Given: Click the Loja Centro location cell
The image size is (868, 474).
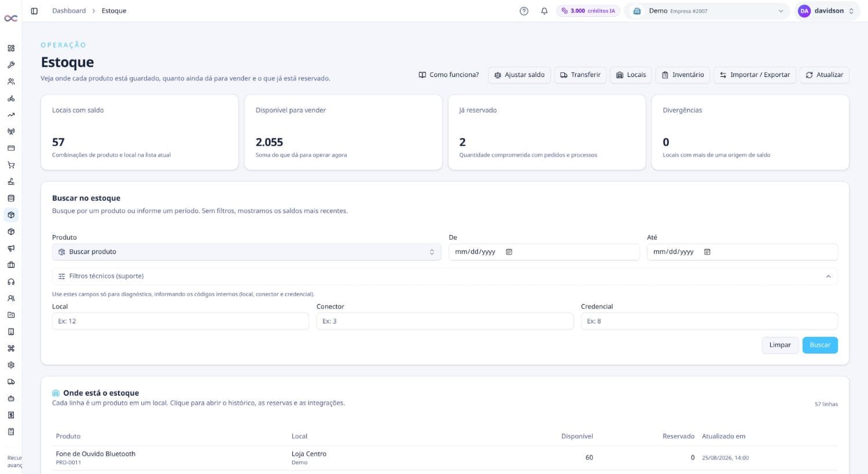Looking at the screenshot, I should (x=309, y=458).
